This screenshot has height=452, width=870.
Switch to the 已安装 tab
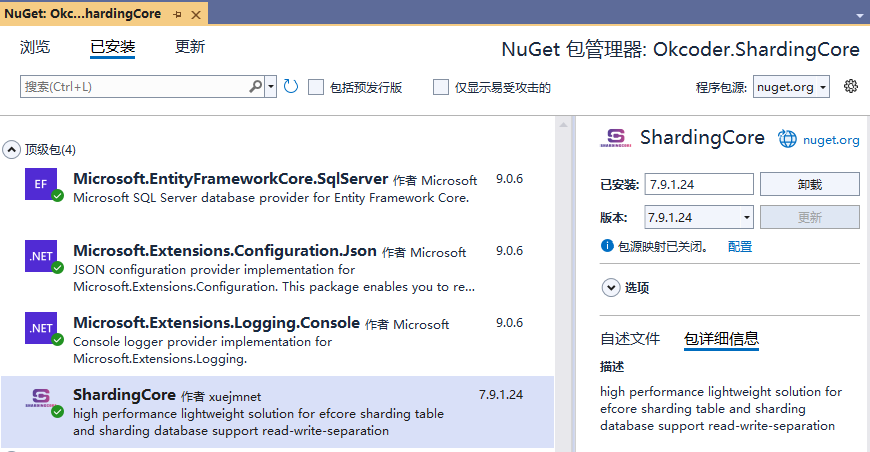click(x=113, y=47)
